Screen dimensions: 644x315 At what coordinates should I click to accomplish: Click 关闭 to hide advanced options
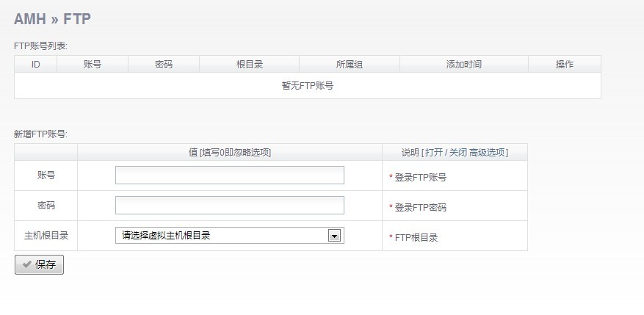[458, 153]
